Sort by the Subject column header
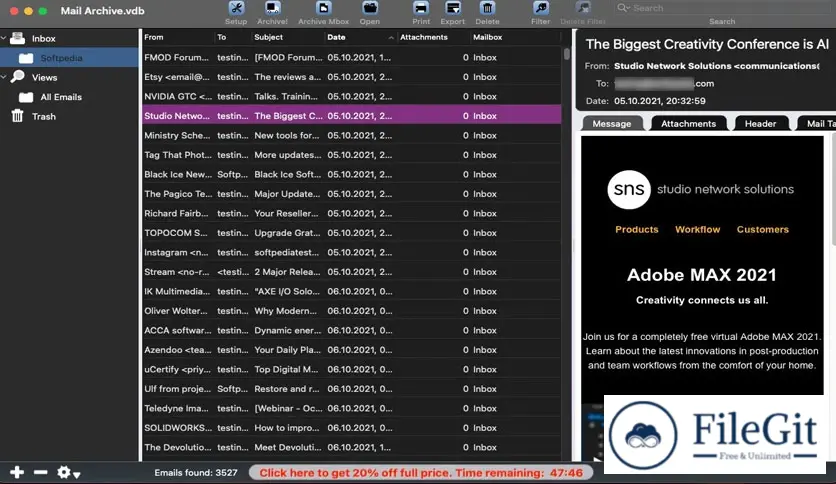Screen dimensions: 836x484 288,37
